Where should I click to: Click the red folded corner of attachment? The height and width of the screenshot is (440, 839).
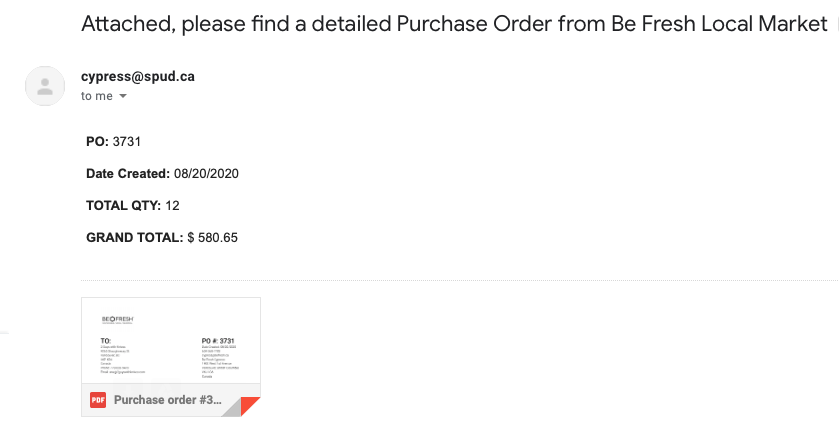tap(249, 406)
